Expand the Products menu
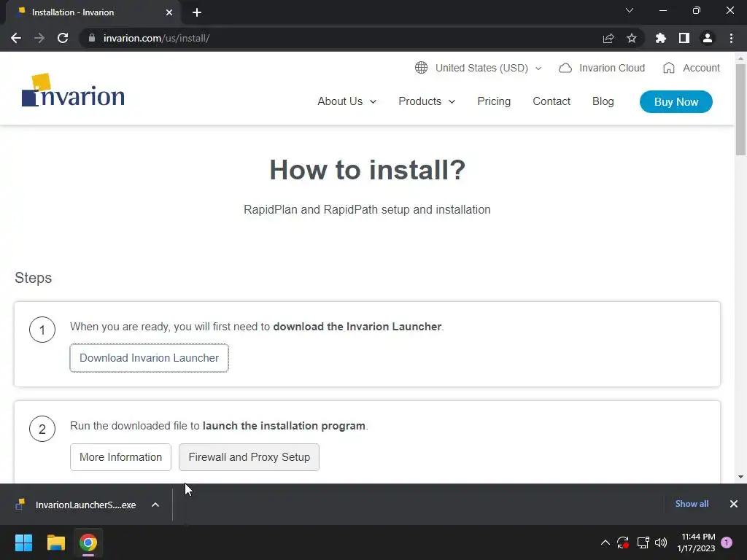Viewport: 747px width, 560px height. click(x=427, y=101)
